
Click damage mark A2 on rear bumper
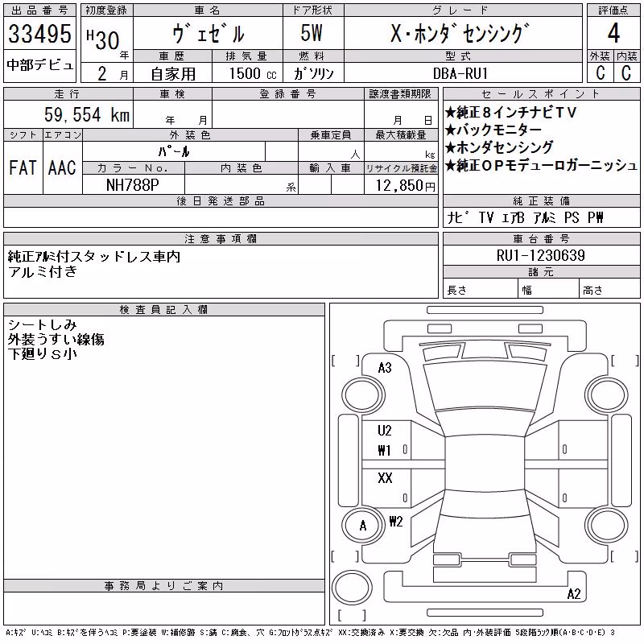point(574,594)
